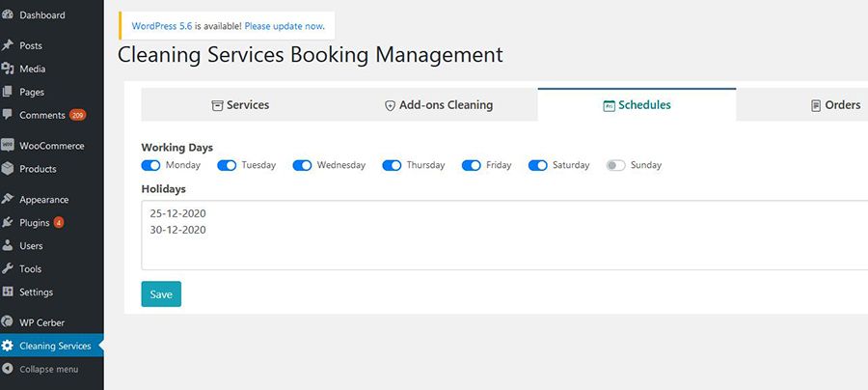The height and width of the screenshot is (390, 868).
Task: Open the Add-ons Cleaning tab
Action: pyautogui.click(x=439, y=104)
